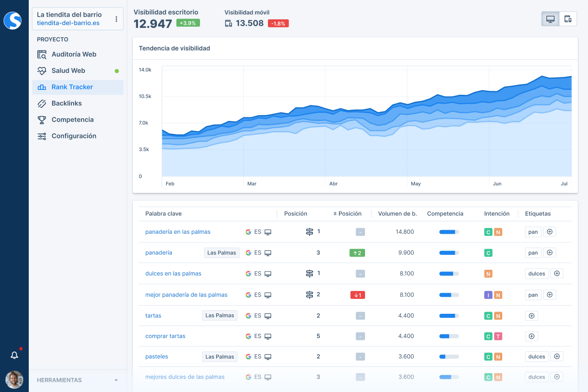Click the SERP feature icon for dulces en las palmas
The image size is (588, 392).
[x=309, y=273]
